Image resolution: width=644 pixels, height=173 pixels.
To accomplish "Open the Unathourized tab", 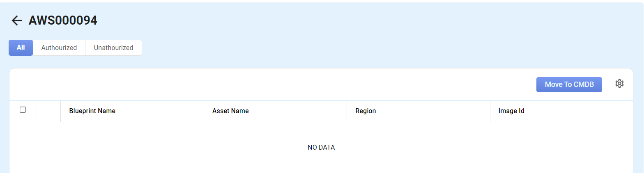I will tap(113, 48).
